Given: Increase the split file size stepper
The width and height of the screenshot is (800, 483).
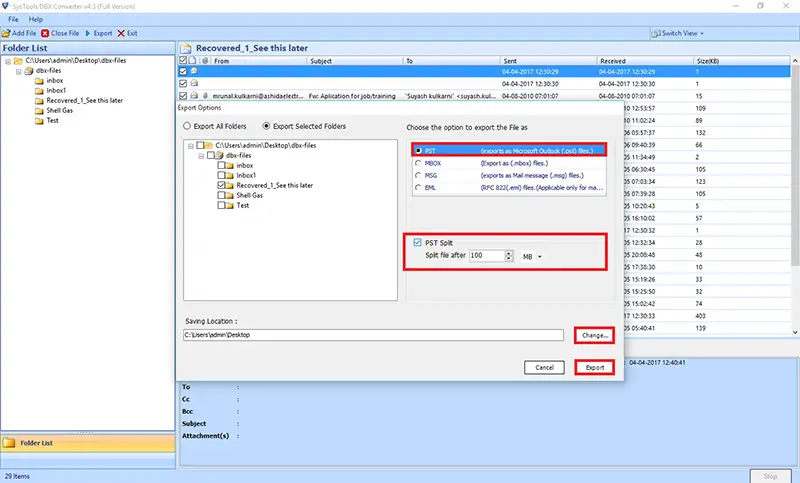Looking at the screenshot, I should pos(509,253).
